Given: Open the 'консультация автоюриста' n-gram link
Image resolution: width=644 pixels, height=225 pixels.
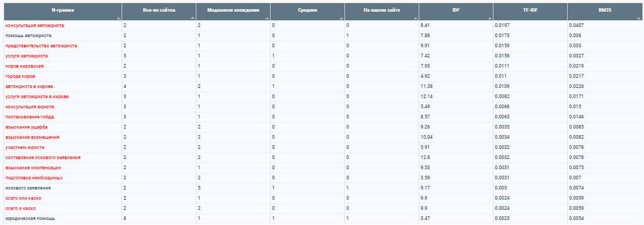Looking at the screenshot, I should (35, 25).
